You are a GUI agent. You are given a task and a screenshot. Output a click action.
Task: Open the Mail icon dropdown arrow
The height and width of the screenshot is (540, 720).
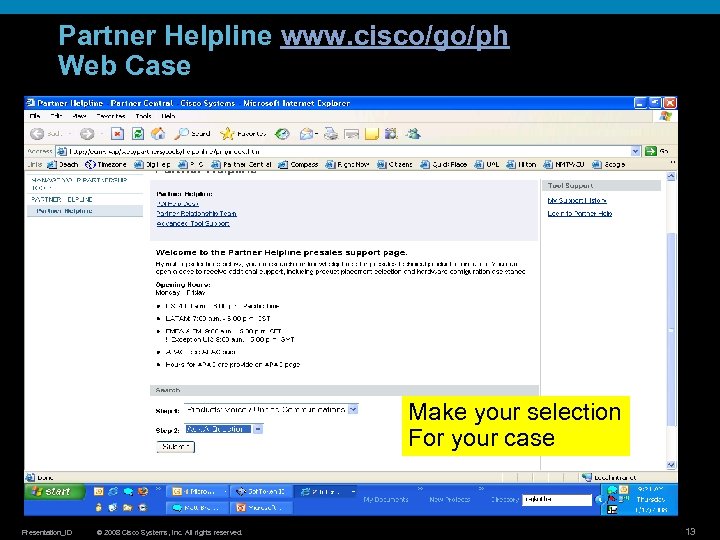coord(317,134)
